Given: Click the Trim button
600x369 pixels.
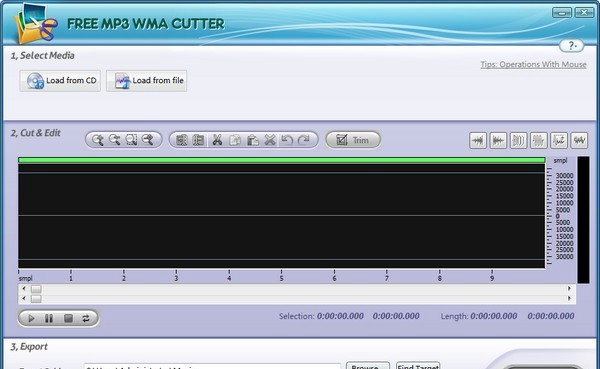Looking at the screenshot, I should (x=353, y=140).
